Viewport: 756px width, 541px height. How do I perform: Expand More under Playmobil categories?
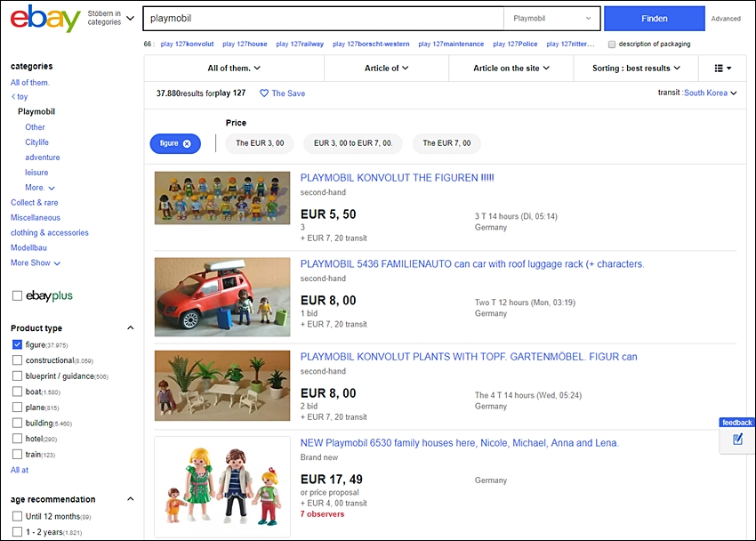tap(40, 188)
